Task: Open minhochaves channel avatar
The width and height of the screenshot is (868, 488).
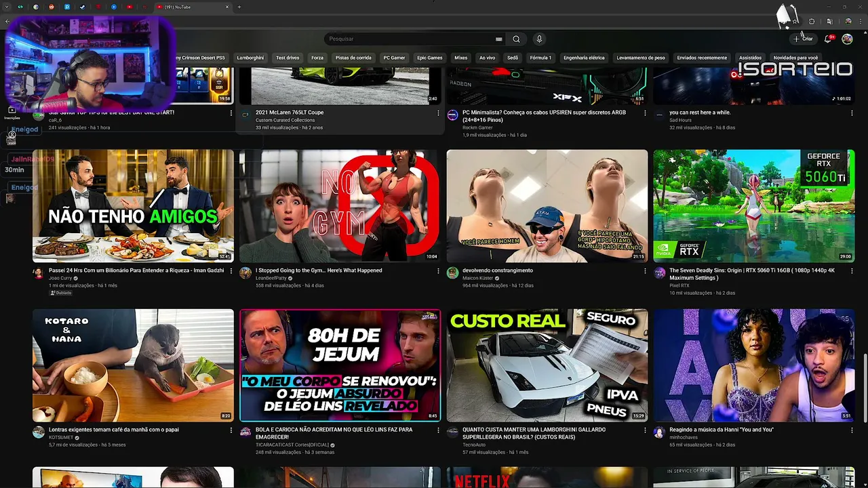Action: pyautogui.click(x=659, y=432)
